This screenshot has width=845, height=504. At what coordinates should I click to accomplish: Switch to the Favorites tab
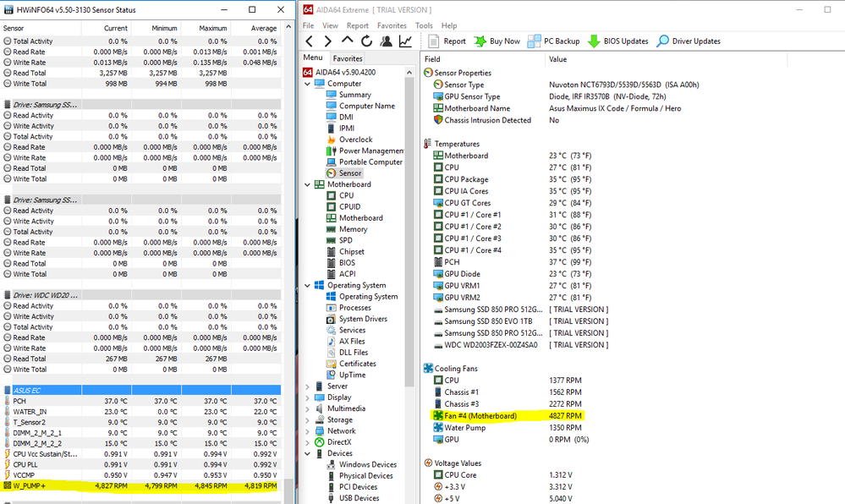pyautogui.click(x=348, y=58)
